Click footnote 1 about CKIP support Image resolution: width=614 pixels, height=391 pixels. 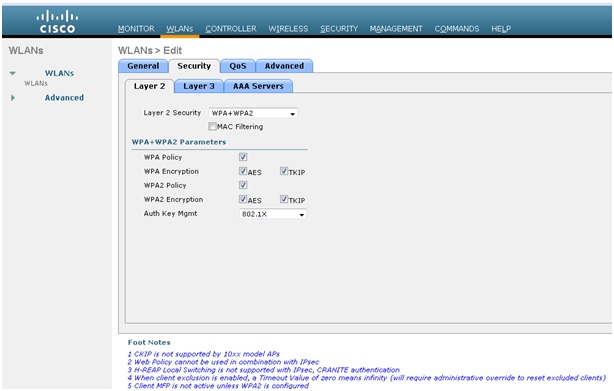point(204,354)
